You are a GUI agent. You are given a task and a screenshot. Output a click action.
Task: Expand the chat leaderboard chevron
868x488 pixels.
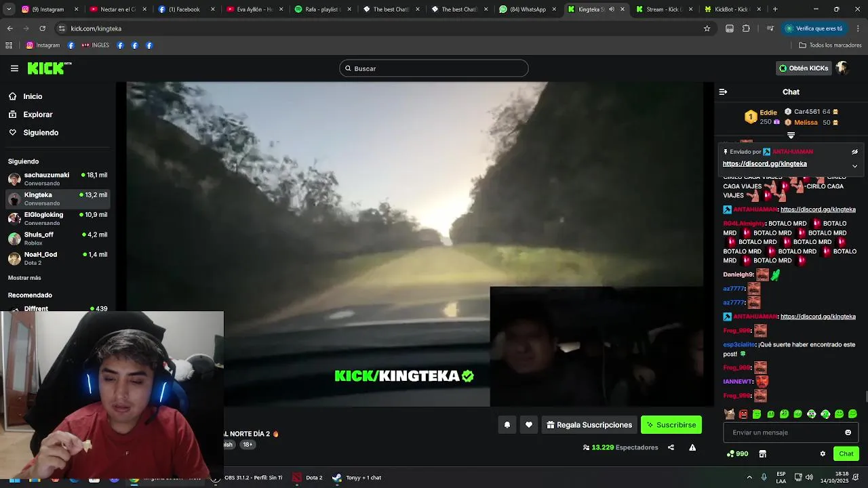791,136
